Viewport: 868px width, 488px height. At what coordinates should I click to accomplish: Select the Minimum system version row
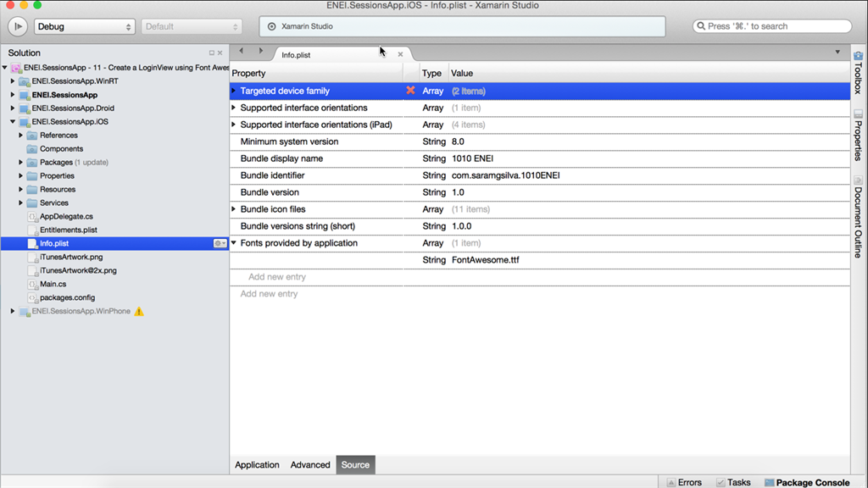(x=540, y=141)
